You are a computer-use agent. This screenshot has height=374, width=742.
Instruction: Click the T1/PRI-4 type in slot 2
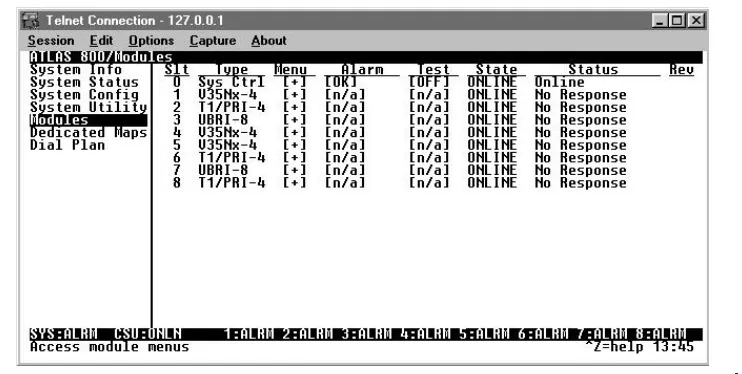coord(231,107)
